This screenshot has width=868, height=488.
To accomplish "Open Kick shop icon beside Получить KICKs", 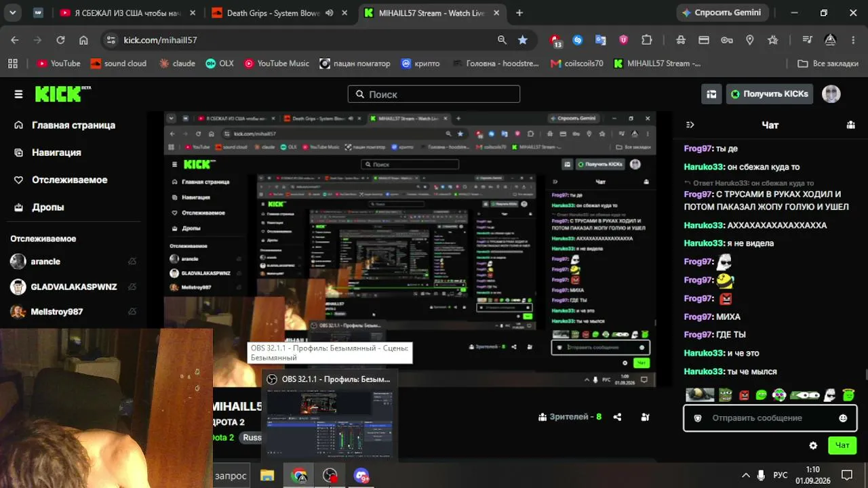I will (x=711, y=94).
